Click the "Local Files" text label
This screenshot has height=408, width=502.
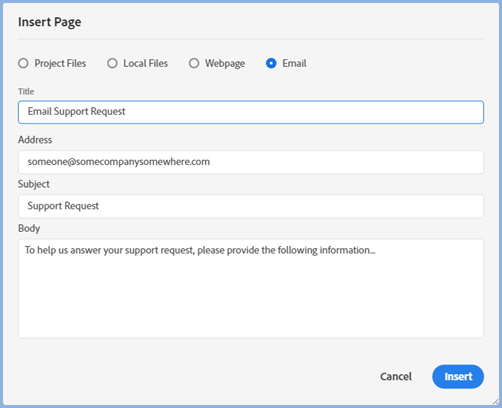[146, 63]
